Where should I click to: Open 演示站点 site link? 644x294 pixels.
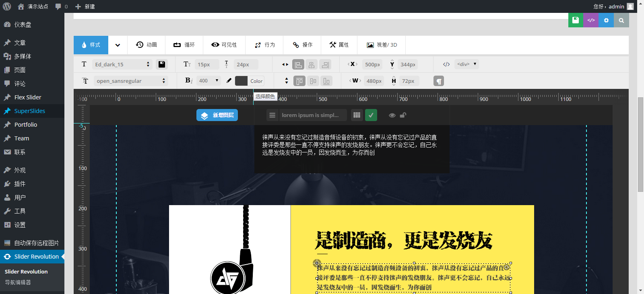[x=33, y=6]
